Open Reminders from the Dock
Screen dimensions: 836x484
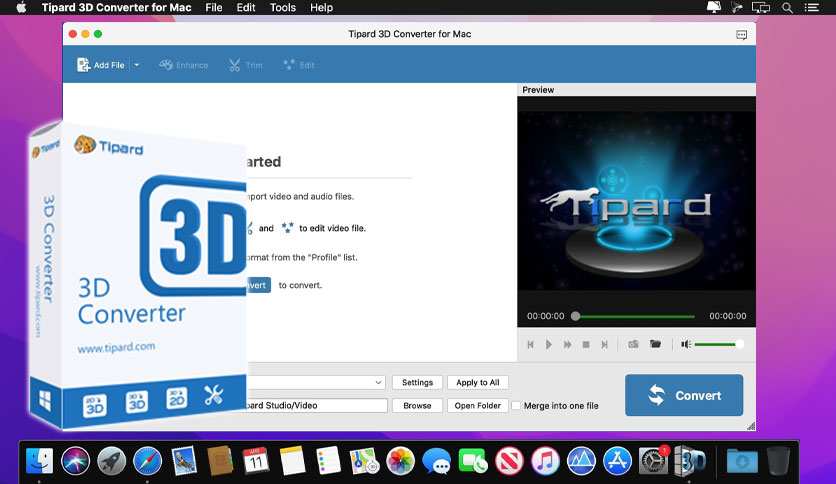328,461
